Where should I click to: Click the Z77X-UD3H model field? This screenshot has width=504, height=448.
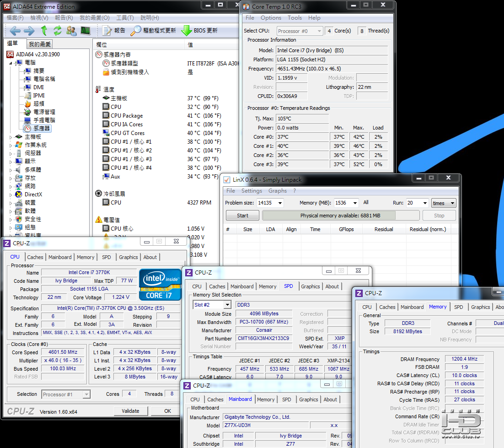point(266,425)
